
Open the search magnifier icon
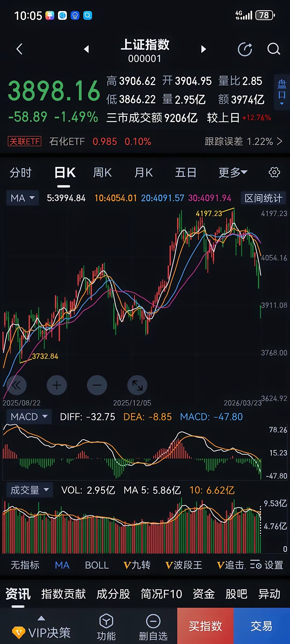click(274, 49)
